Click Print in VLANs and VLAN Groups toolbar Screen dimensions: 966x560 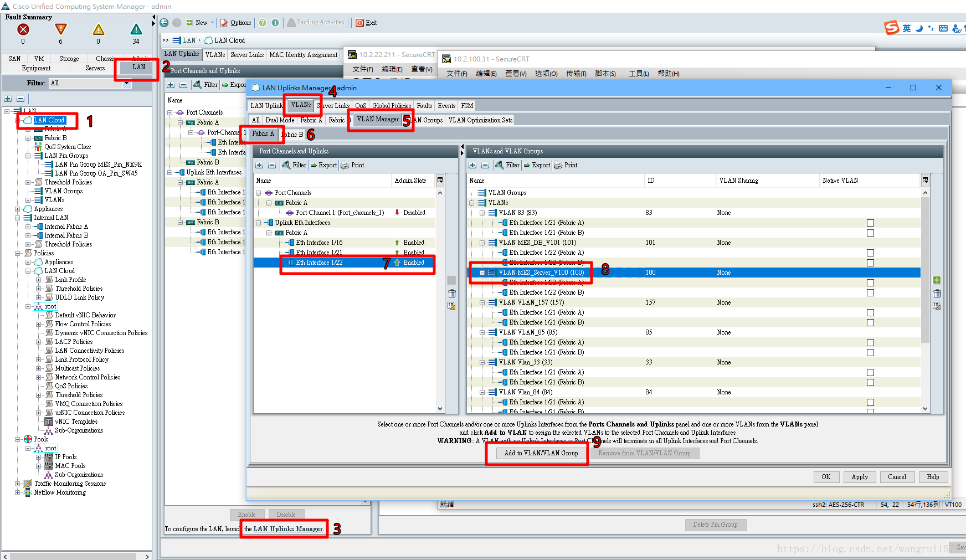[x=566, y=165]
